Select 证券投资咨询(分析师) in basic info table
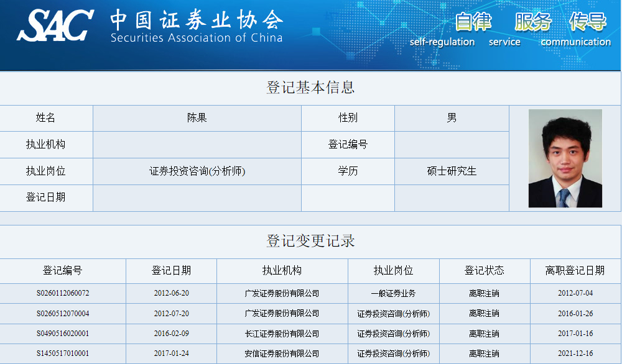 [x=197, y=171]
